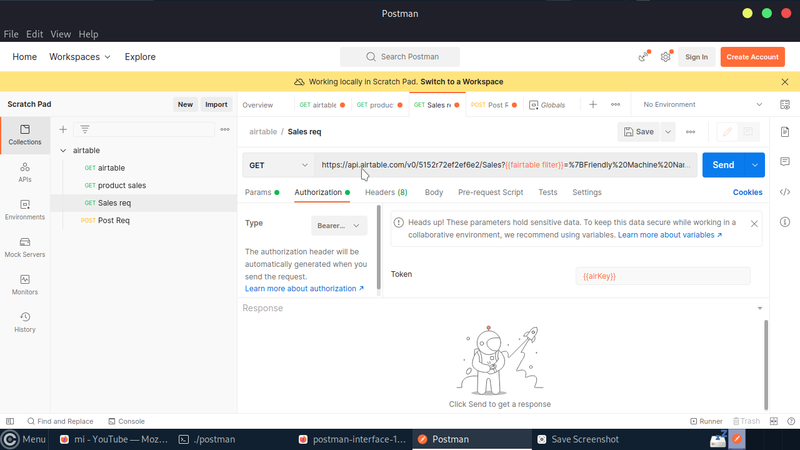Open the Collections sidebar panel
The image size is (800, 450).
point(24,135)
